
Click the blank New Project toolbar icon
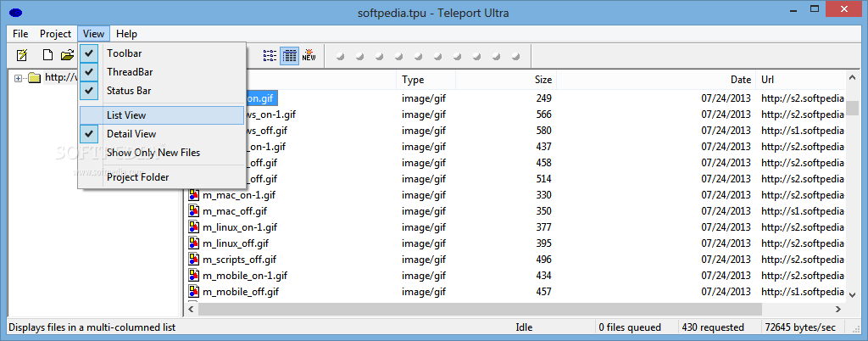[48, 55]
